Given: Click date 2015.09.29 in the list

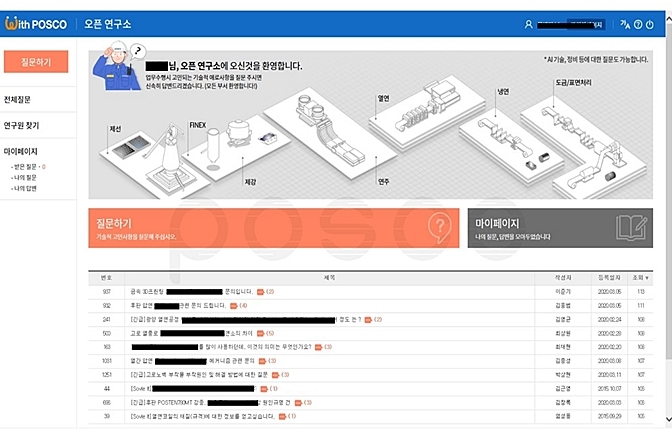Looking at the screenshot, I should tap(609, 416).
